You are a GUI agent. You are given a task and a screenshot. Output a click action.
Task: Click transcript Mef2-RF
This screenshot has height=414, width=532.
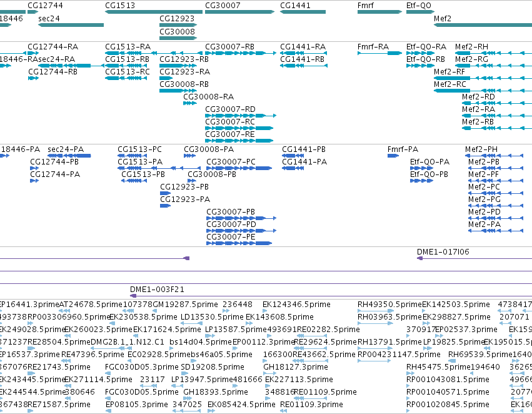449,71
